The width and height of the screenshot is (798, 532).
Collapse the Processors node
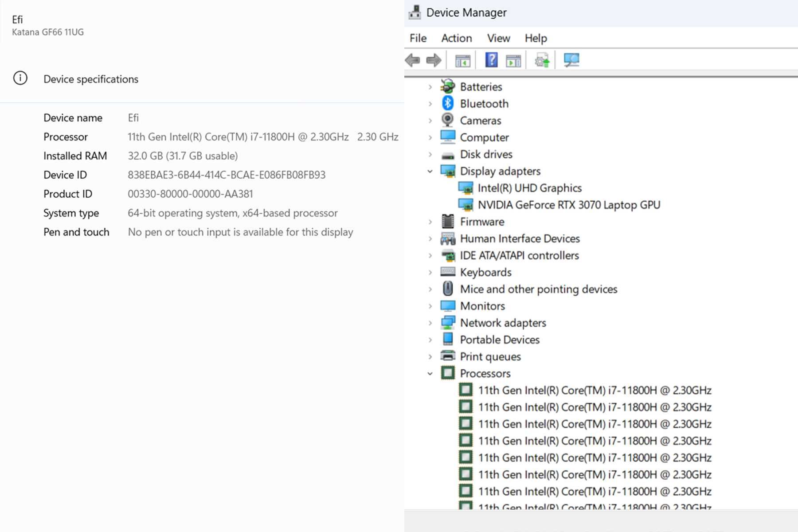(x=430, y=373)
